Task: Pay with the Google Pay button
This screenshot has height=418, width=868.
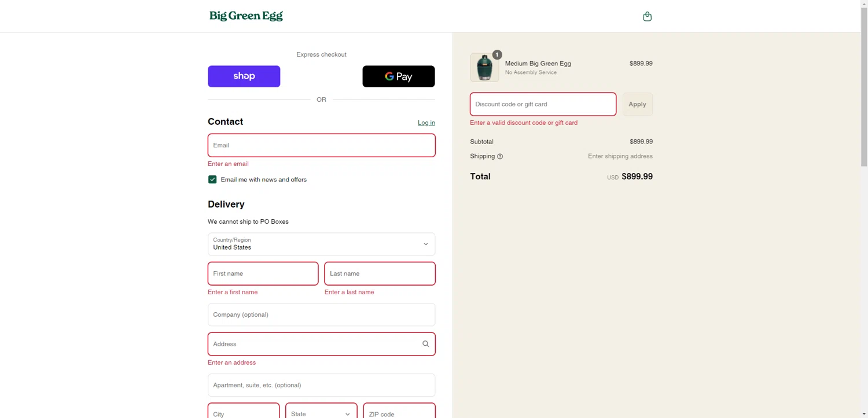Action: pyautogui.click(x=399, y=76)
